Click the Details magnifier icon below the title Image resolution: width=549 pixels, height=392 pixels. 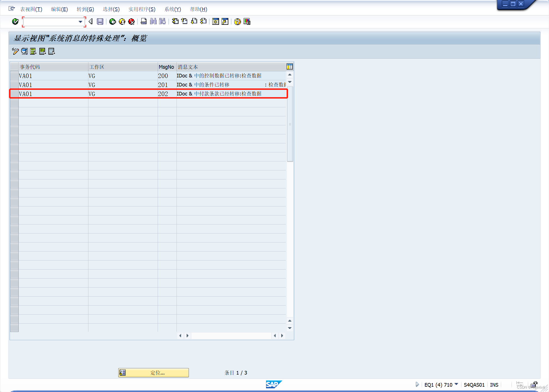click(x=24, y=51)
